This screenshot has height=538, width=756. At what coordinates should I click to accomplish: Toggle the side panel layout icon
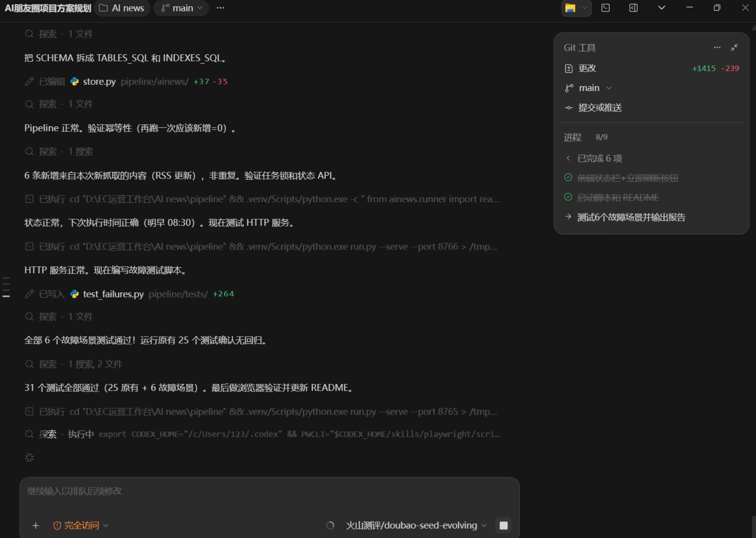634,8
